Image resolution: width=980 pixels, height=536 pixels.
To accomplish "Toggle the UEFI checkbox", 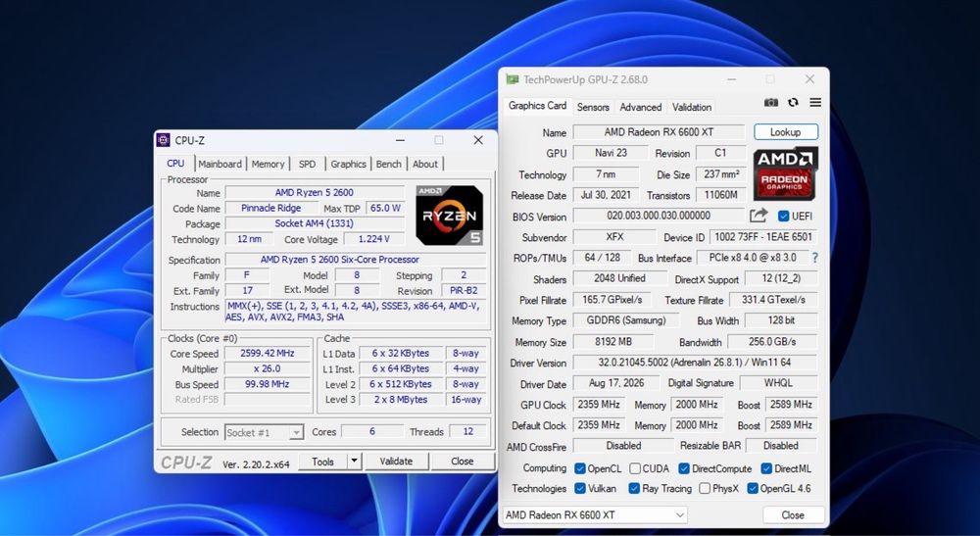I will click(783, 217).
